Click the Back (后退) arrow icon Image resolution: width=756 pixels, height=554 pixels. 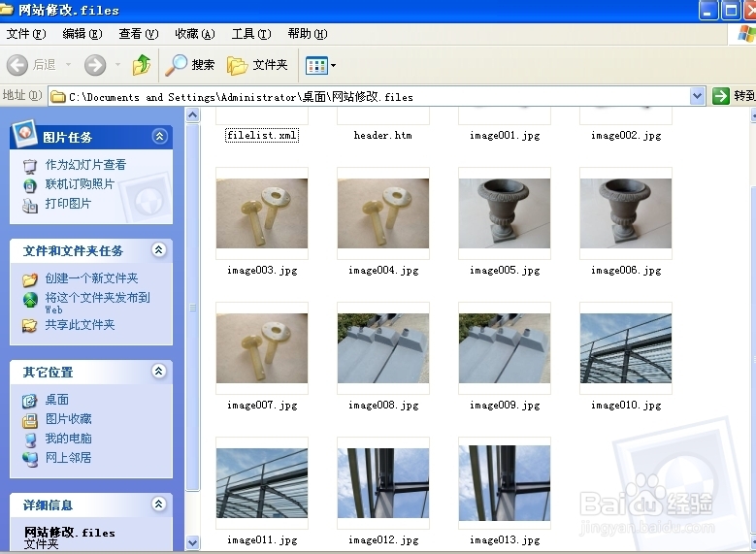[17, 65]
